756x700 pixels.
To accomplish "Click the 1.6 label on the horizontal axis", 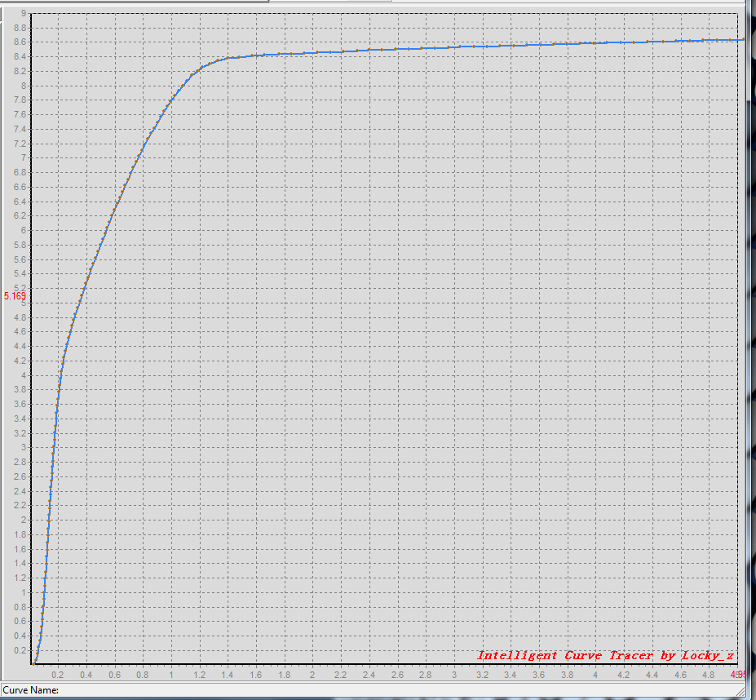I will coord(255,675).
